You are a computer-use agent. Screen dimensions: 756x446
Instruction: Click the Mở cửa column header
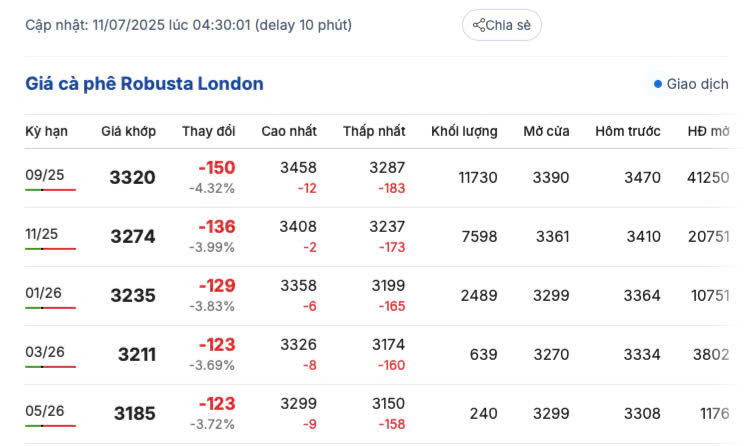(546, 131)
